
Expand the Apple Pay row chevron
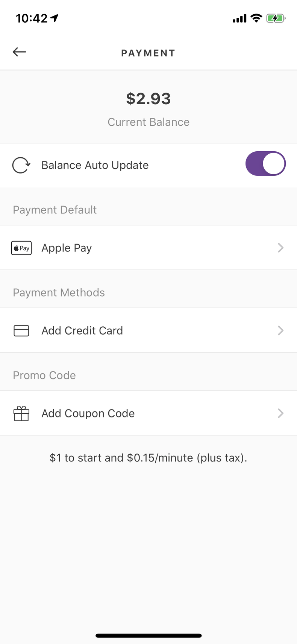[x=280, y=248]
